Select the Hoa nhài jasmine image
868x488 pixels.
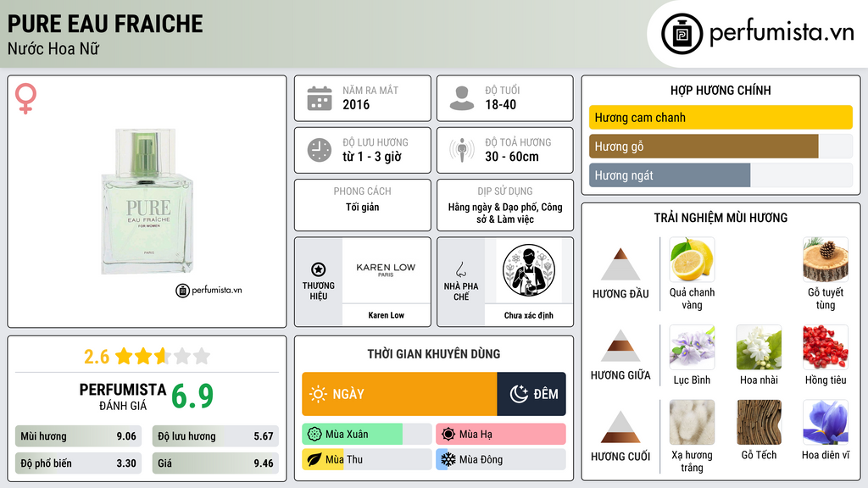[x=759, y=347]
